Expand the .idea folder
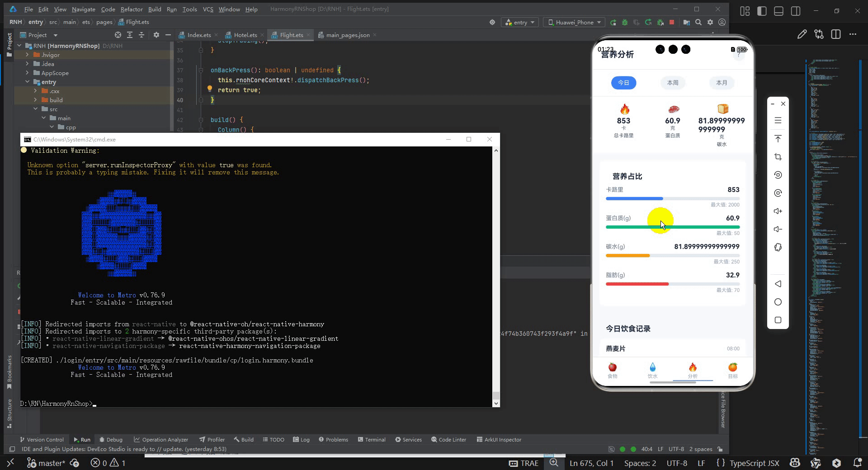The height and width of the screenshot is (470, 868). (x=27, y=64)
